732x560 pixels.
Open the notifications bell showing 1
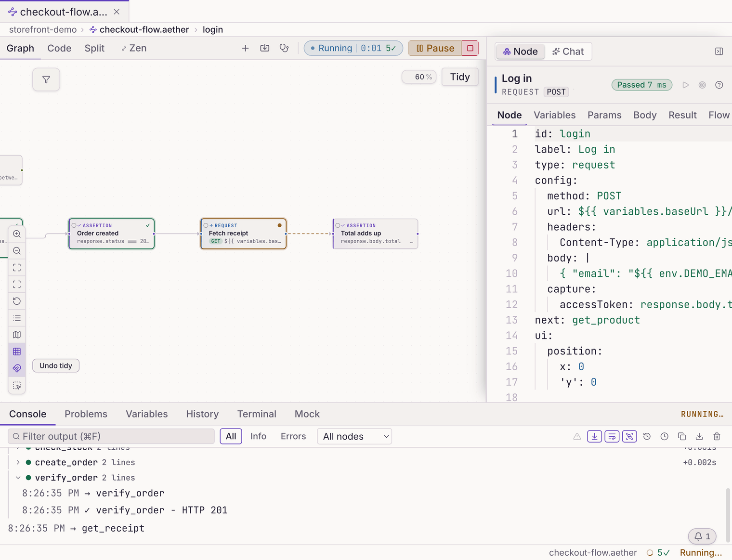[702, 536]
